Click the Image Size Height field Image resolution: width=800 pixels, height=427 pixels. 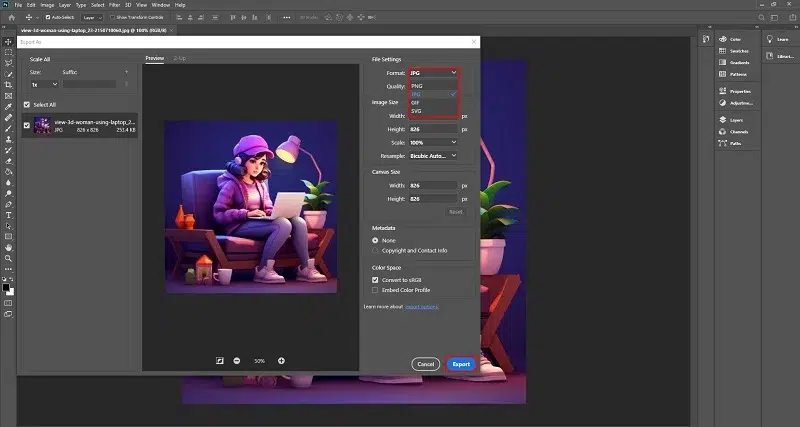(x=433, y=129)
